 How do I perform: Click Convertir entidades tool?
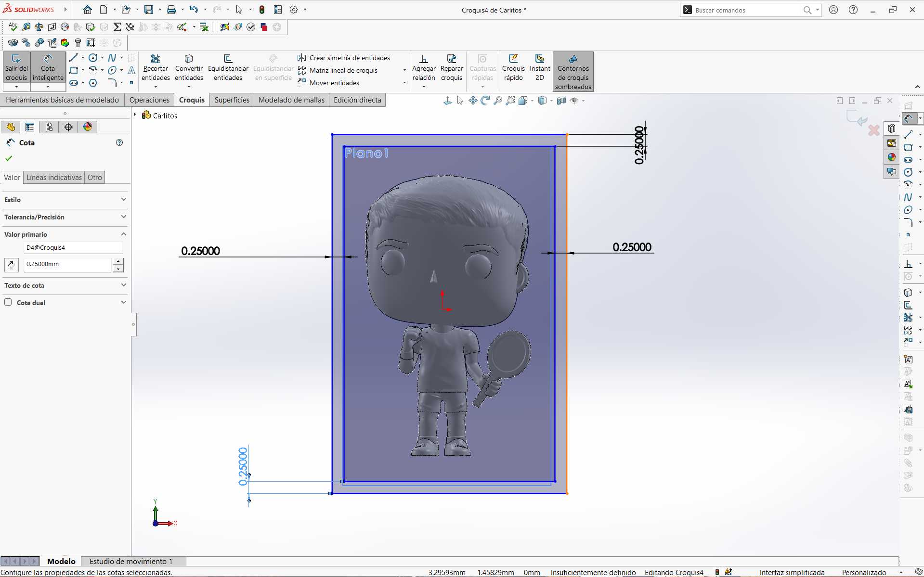coord(189,68)
